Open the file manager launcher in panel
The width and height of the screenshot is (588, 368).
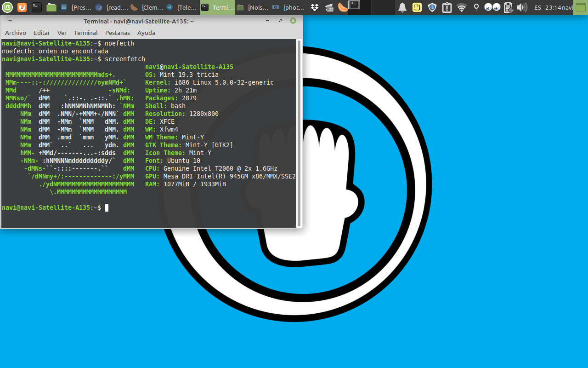pos(51,7)
